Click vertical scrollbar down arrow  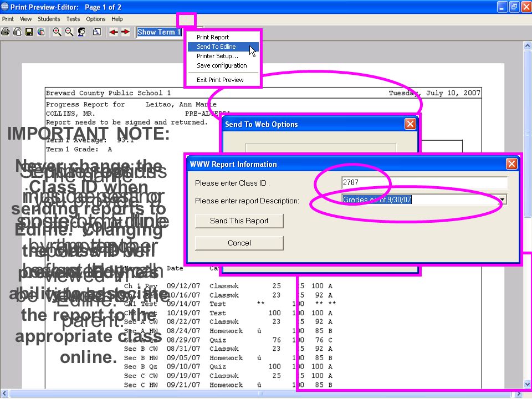[528, 385]
